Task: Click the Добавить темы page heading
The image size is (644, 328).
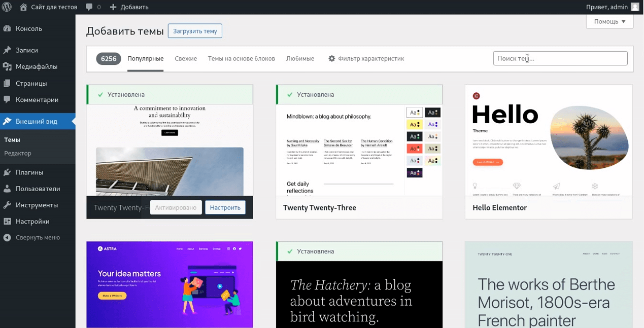Action: [x=125, y=31]
